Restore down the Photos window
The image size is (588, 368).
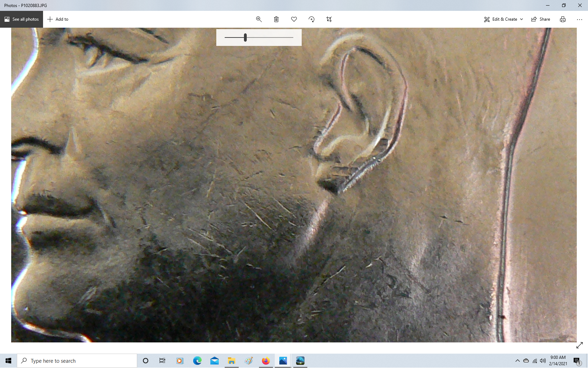[x=564, y=5]
